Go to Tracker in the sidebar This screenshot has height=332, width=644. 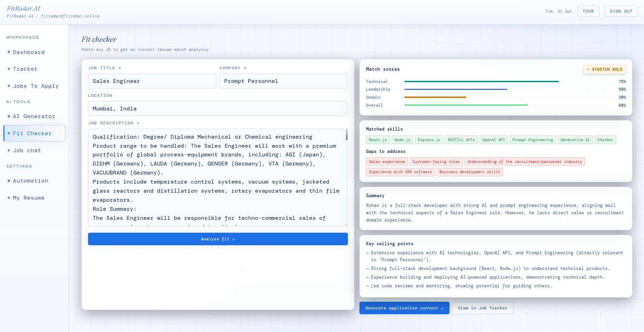tap(34, 69)
